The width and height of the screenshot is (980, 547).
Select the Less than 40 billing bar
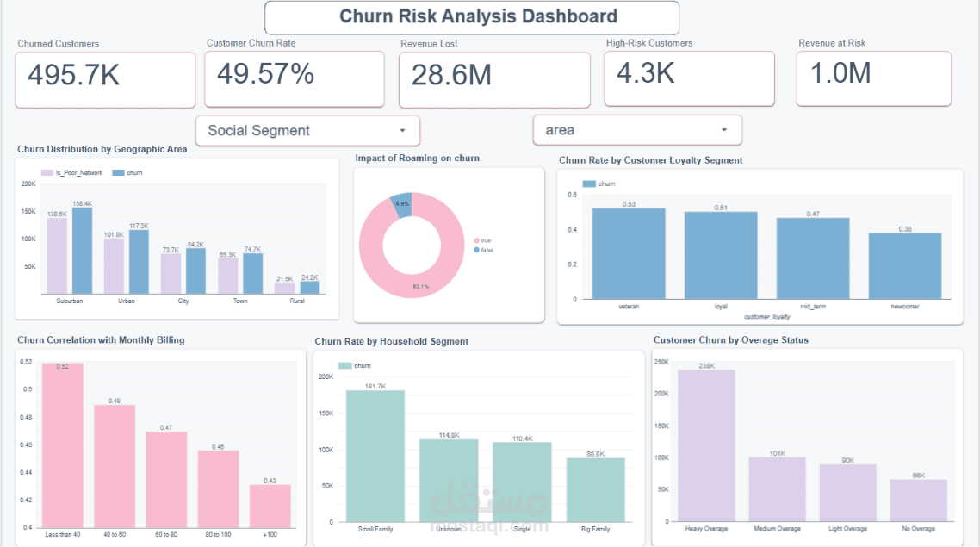coord(63,445)
